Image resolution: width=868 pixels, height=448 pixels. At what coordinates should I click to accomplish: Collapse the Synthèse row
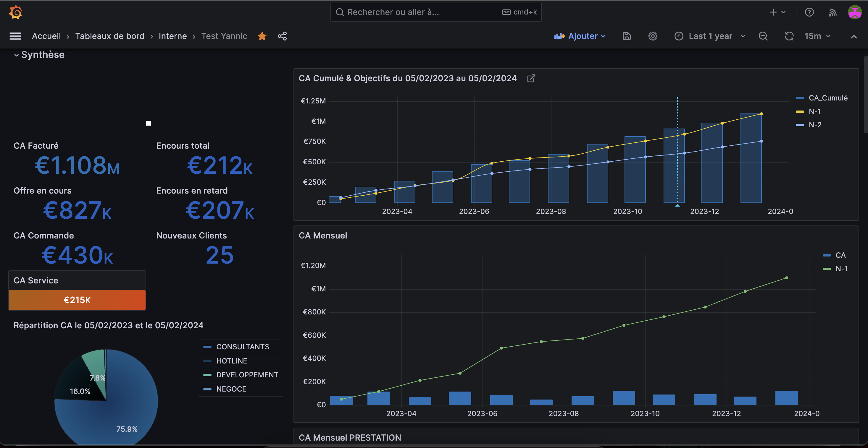pyautogui.click(x=17, y=55)
